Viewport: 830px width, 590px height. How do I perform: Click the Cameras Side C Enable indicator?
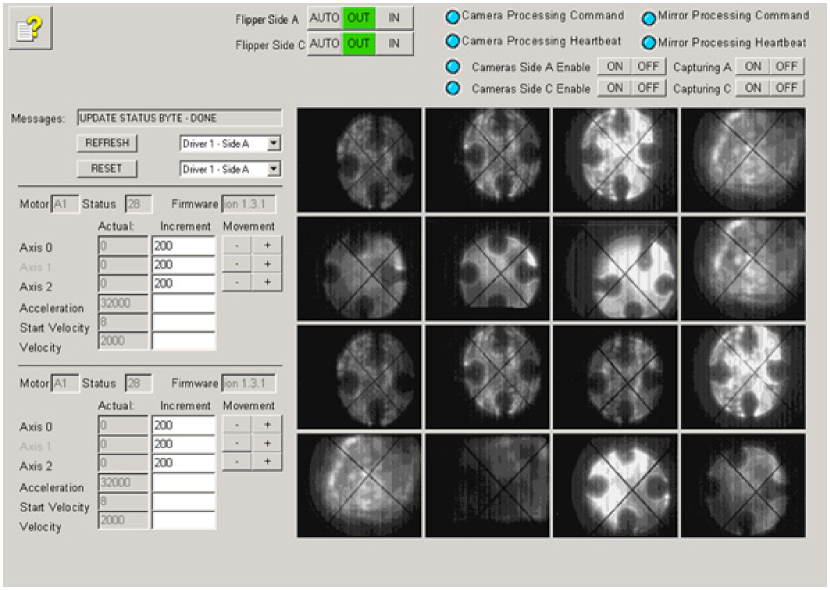pos(452,88)
